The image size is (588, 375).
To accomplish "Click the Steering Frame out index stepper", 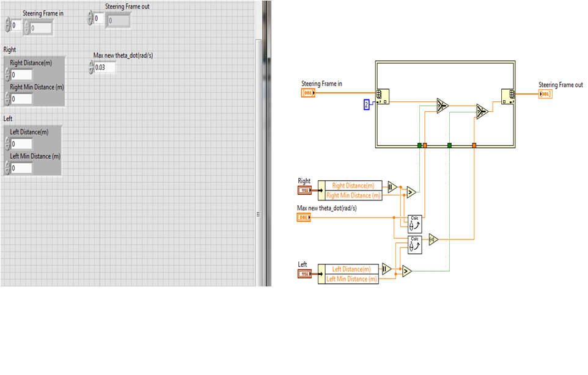I will pyautogui.click(x=91, y=19).
